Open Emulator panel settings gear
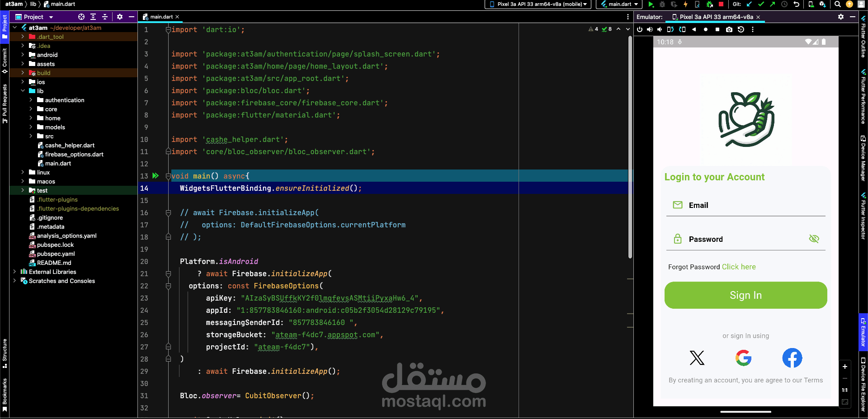Screen dimensions: 868x419 [x=841, y=17]
